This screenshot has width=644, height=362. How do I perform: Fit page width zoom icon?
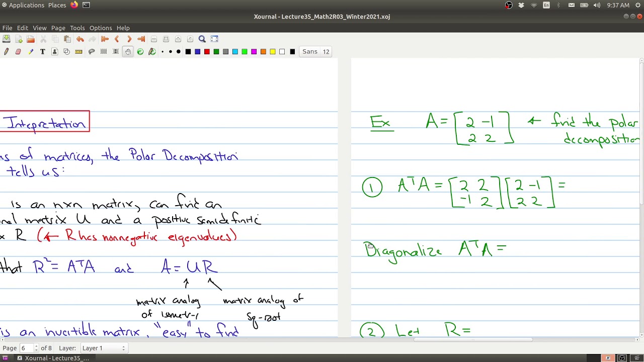point(166,39)
